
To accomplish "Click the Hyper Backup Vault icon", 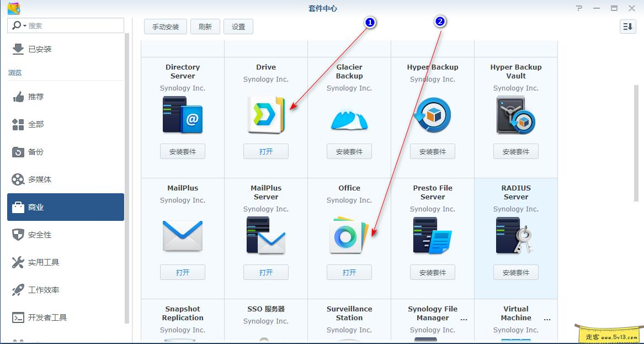I will click(515, 114).
